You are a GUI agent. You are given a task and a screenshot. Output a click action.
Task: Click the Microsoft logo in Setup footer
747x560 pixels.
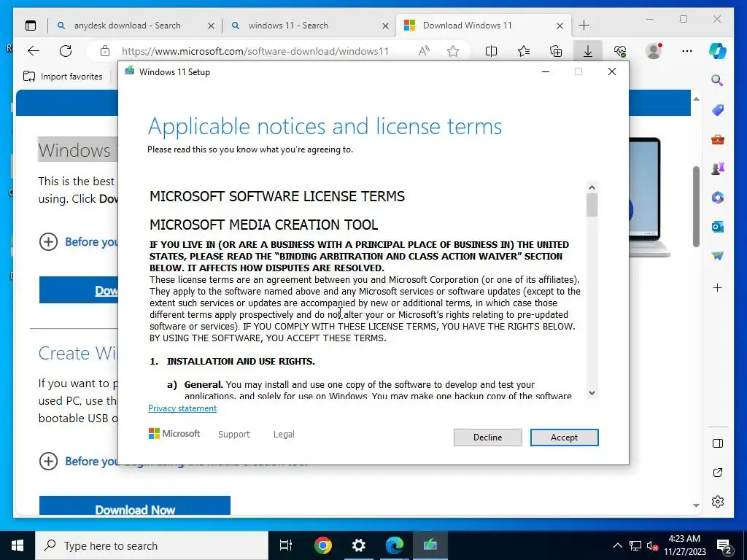click(x=174, y=434)
